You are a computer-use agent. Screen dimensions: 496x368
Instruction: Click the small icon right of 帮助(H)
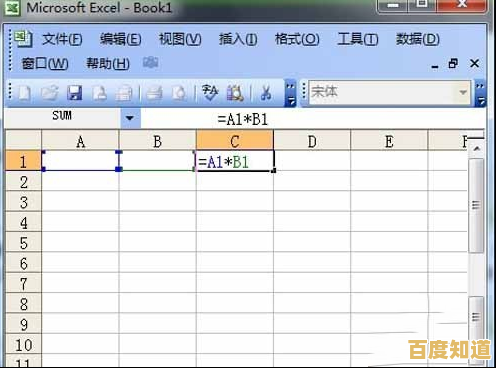click(x=150, y=62)
